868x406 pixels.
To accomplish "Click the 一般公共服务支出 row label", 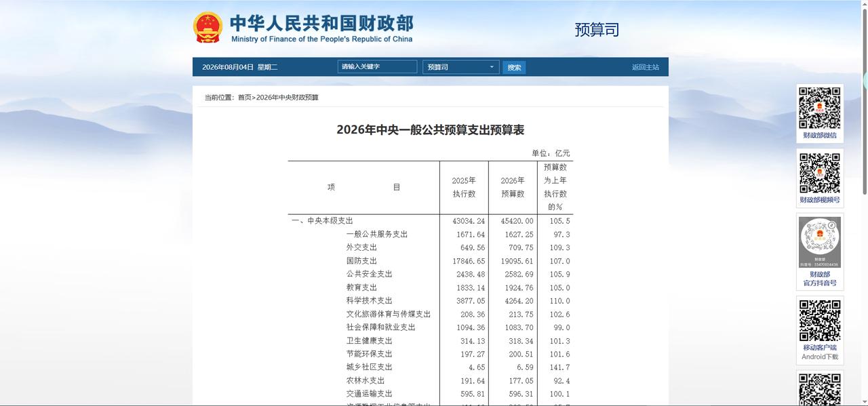I will click(x=377, y=235).
